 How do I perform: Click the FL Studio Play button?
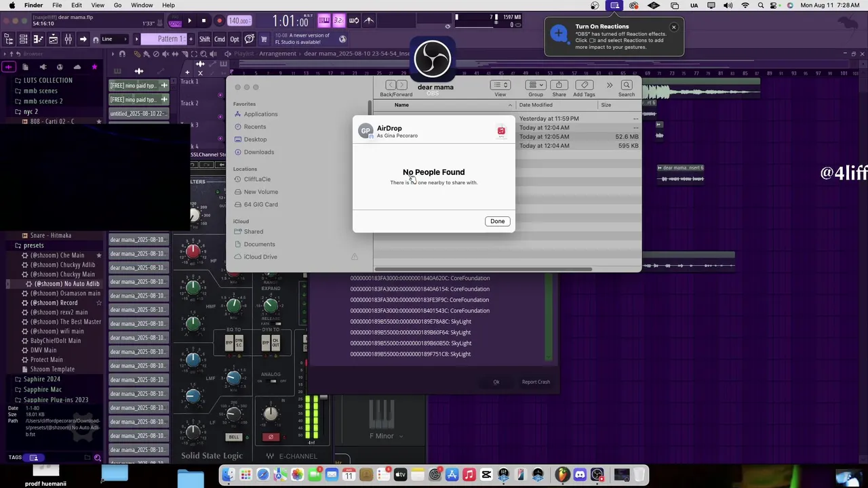coord(189,21)
